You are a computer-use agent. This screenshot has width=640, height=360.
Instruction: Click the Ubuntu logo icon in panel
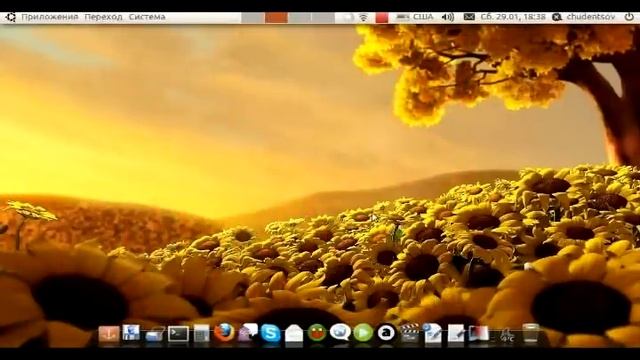tap(10, 17)
